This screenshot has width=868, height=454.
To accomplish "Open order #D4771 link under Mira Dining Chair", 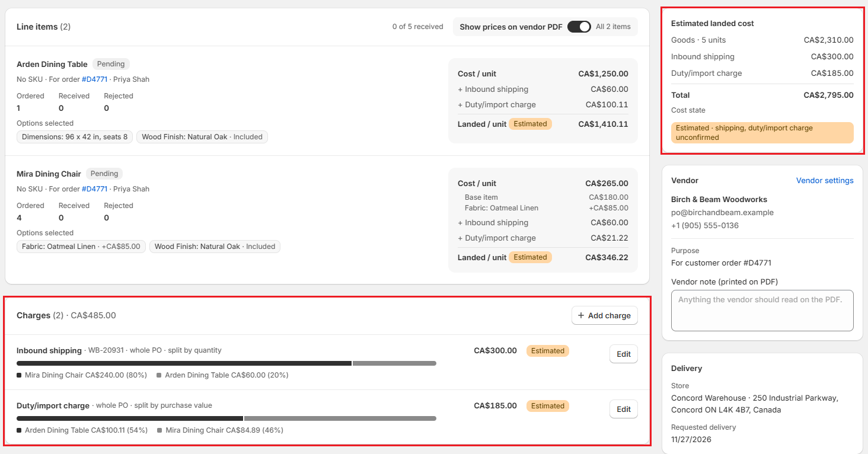I will click(x=94, y=189).
